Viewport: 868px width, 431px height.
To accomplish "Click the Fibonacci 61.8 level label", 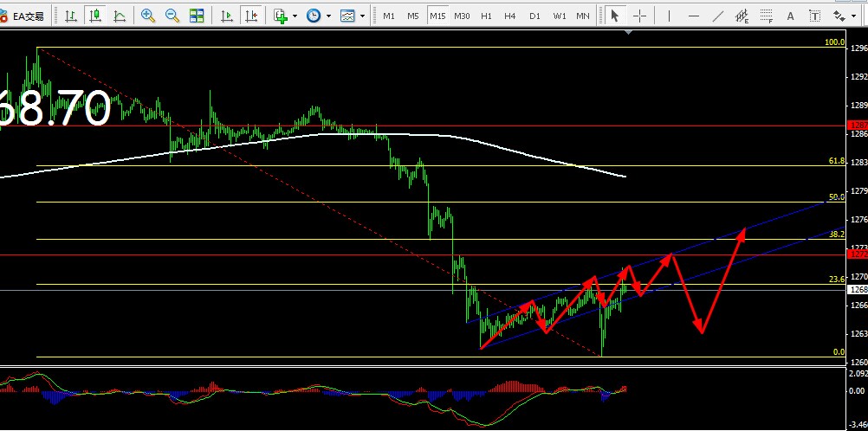I will click(837, 161).
